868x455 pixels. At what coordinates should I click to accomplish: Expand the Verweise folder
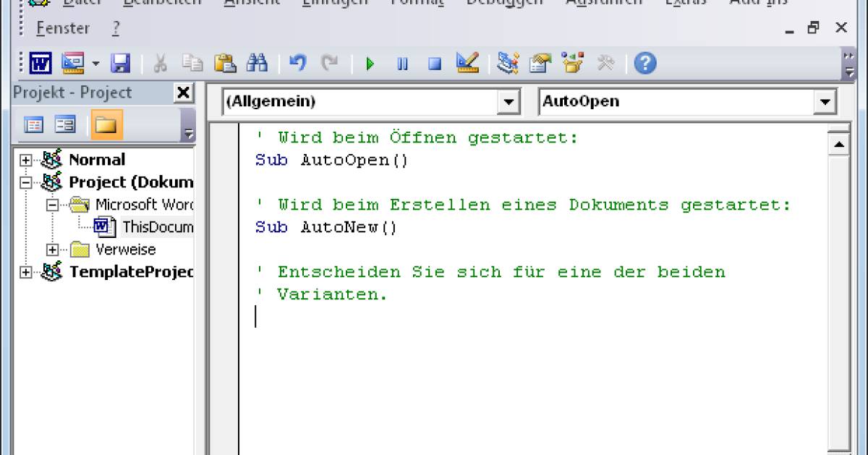click(51, 250)
